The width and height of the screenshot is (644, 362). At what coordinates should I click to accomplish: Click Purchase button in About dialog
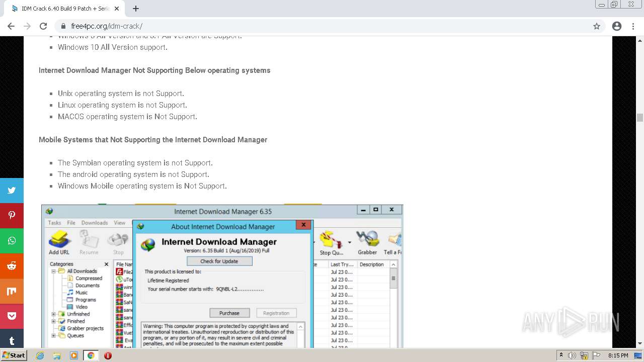(x=229, y=313)
